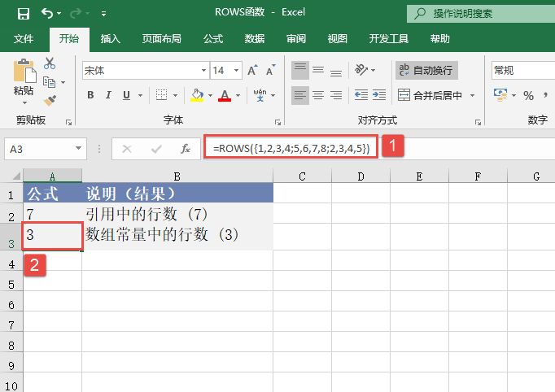
Task: Click the Increase Indent icon
Action: tap(379, 95)
